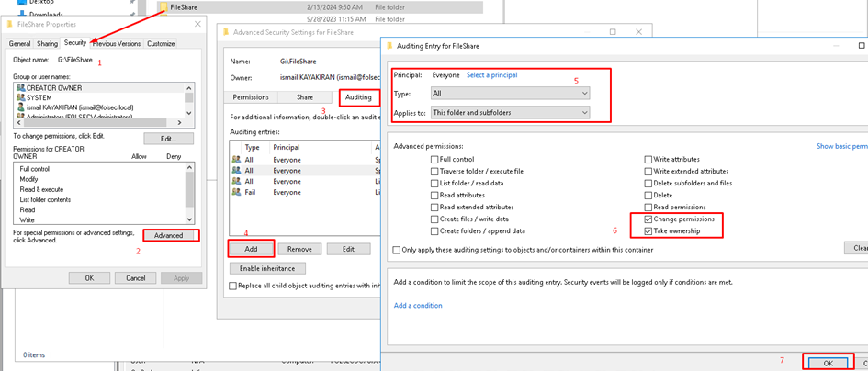Click Advanced Security Settings title folder icon
868x371 pixels.
[x=226, y=32]
